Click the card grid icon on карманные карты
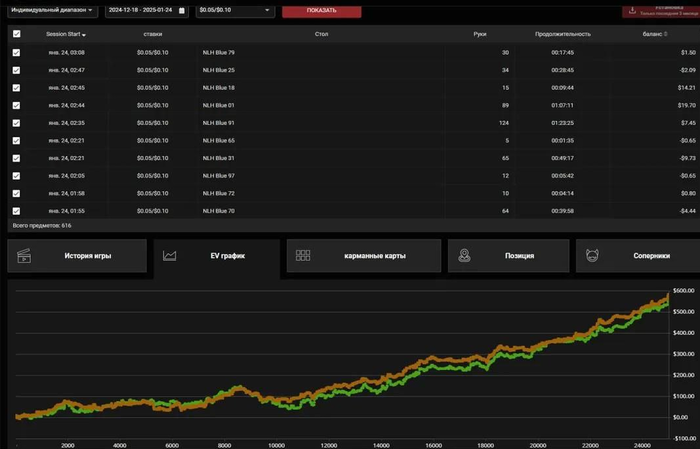700x449 pixels. click(303, 255)
